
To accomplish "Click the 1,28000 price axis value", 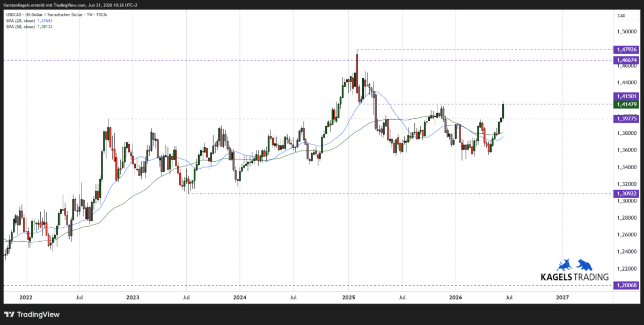I will click(627, 218).
